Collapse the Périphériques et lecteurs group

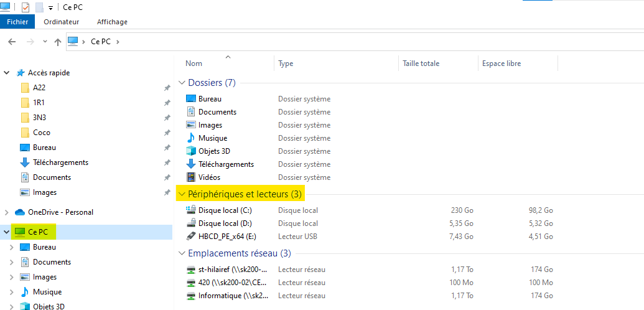pyautogui.click(x=182, y=194)
